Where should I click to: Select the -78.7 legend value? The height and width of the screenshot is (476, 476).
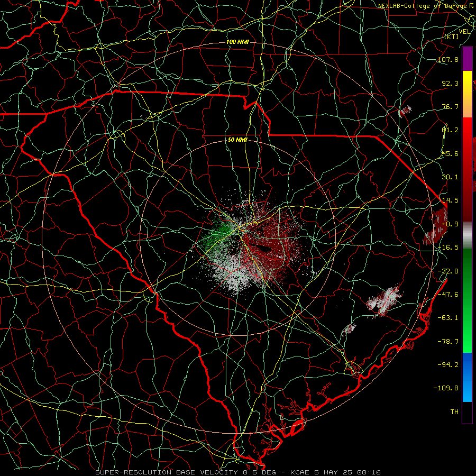click(448, 342)
